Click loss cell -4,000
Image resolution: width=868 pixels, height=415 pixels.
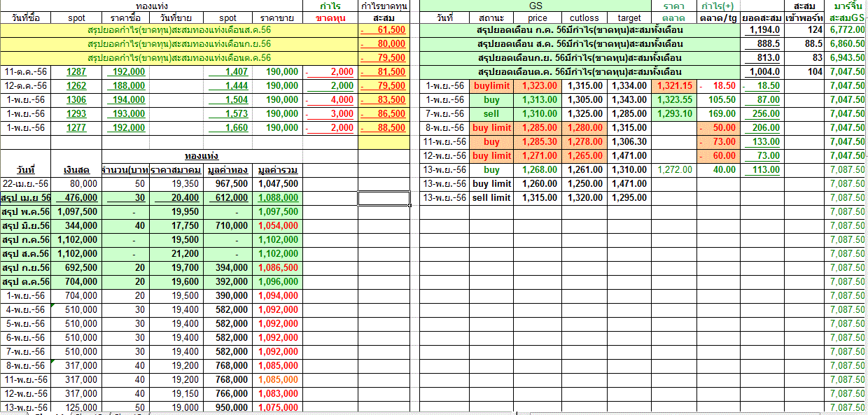[331, 99]
